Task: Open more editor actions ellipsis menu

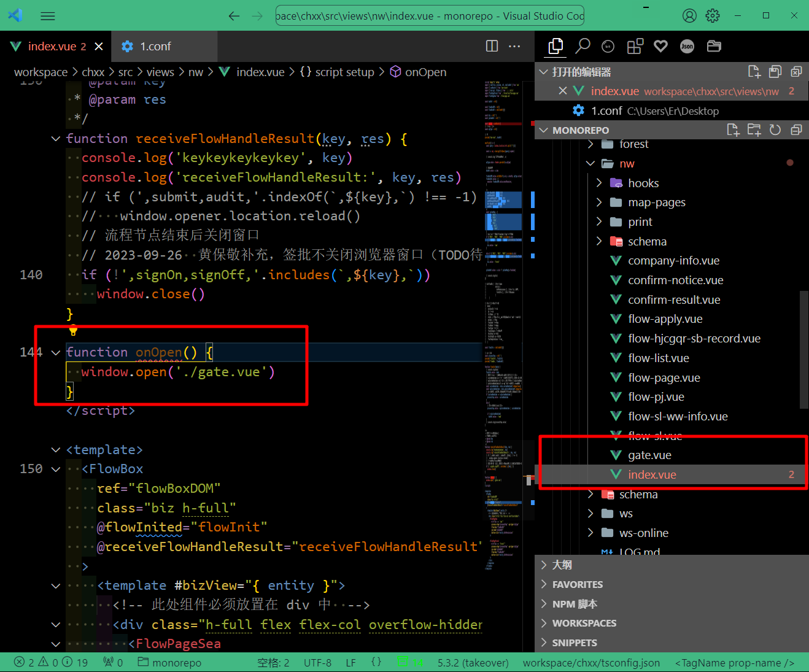Action: [x=514, y=46]
